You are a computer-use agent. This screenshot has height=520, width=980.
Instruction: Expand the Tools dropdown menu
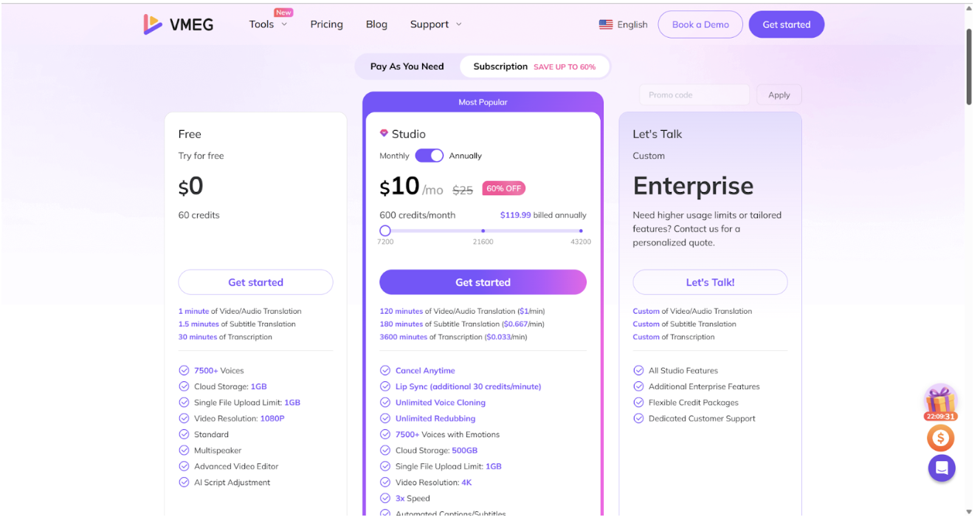click(x=268, y=24)
